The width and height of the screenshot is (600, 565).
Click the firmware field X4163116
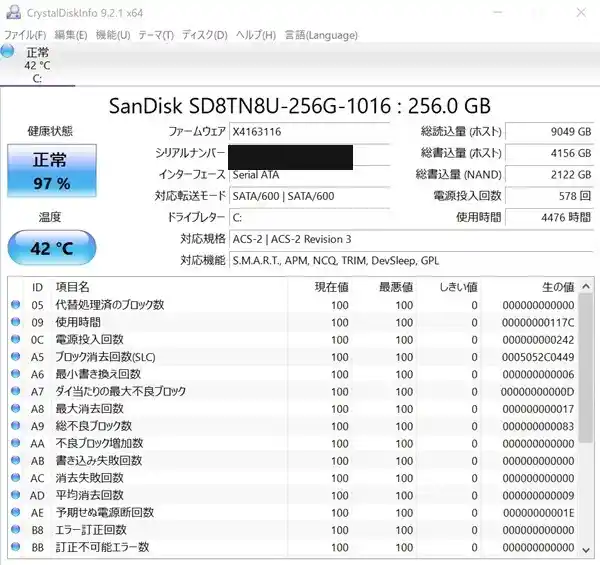coord(309,132)
